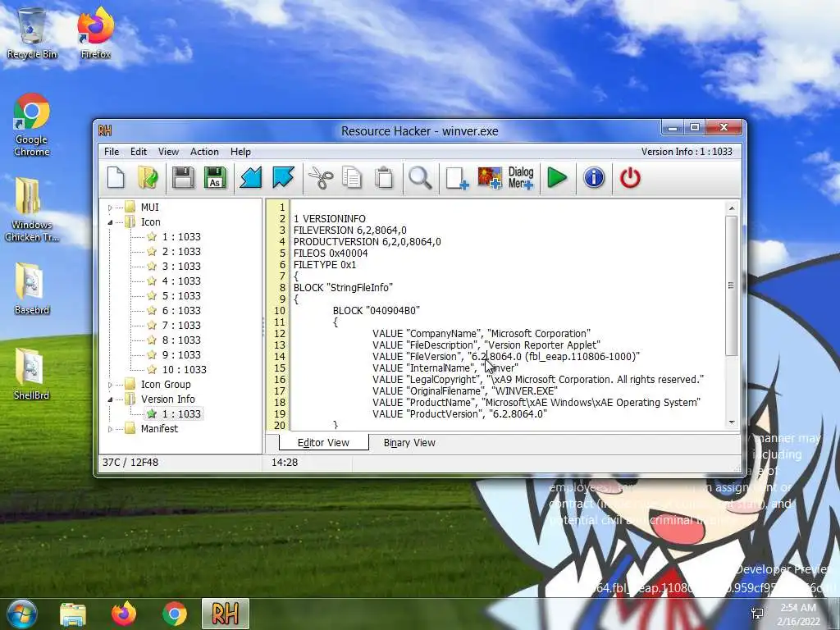Screen dimensions: 840x630
Task: Expand the MUI tree folder
Action: click(x=110, y=208)
